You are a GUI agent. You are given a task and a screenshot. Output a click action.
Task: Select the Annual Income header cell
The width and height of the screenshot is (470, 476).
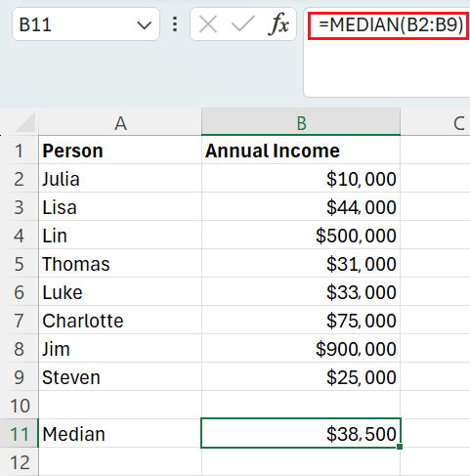301,151
